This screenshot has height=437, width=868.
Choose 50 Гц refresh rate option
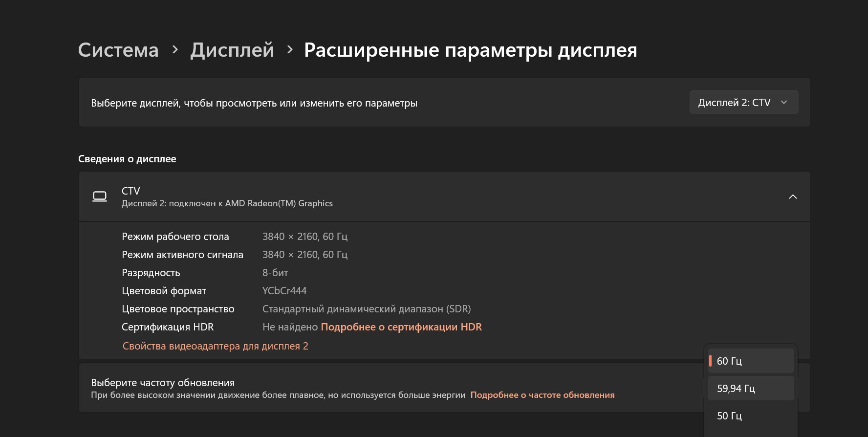point(751,416)
